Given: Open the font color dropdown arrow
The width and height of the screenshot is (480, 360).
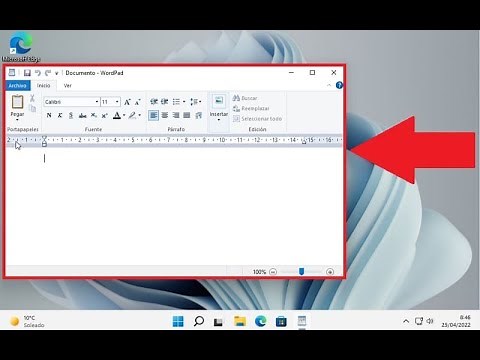Looking at the screenshot, I should 124,115.
